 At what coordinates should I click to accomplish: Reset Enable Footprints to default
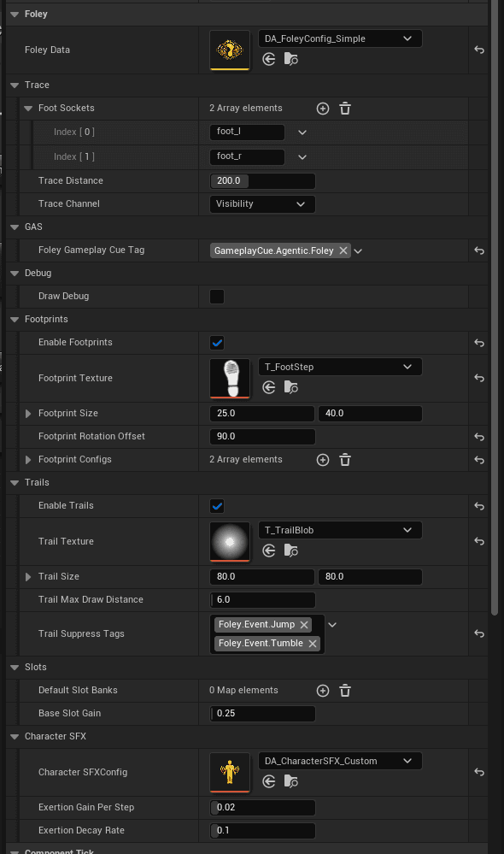479,343
